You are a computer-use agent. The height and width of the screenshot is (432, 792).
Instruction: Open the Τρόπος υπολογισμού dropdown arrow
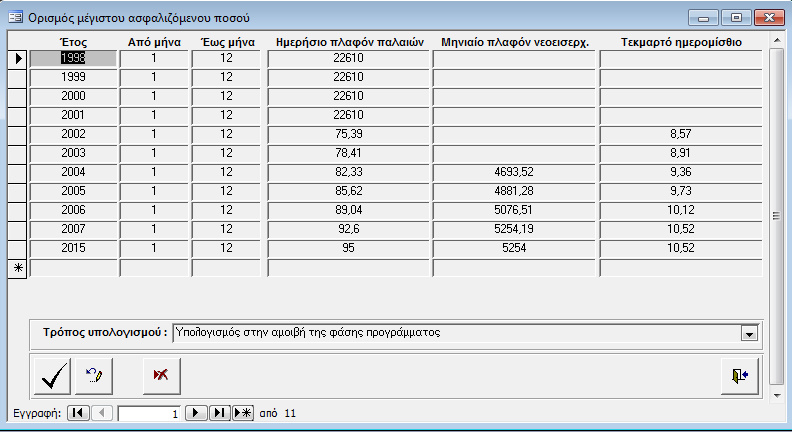[x=748, y=333]
